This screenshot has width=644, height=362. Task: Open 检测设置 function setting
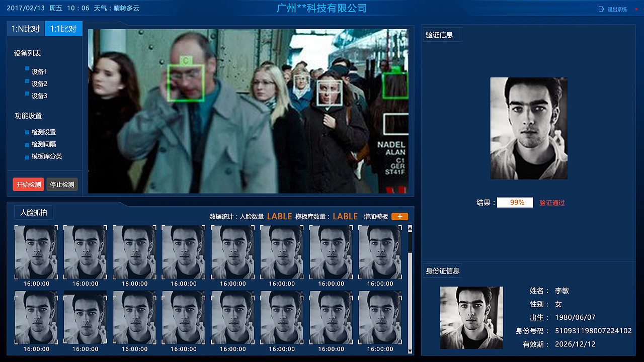click(x=44, y=132)
